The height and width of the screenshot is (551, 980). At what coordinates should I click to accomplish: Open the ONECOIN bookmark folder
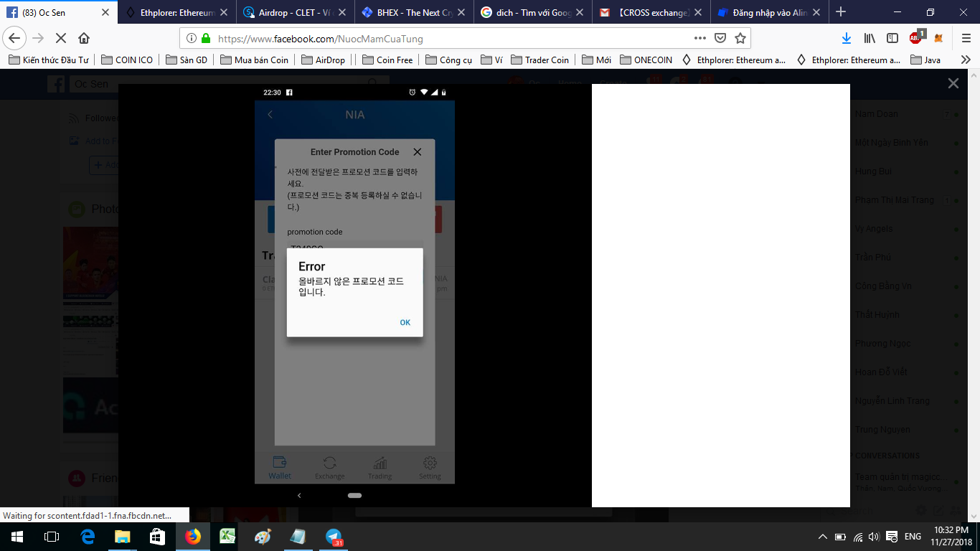click(x=646, y=60)
